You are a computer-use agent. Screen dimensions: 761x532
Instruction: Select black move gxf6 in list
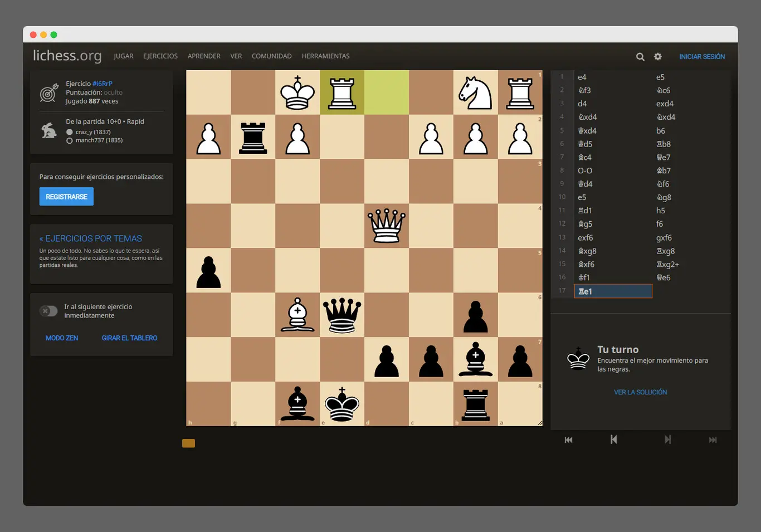tap(691, 237)
